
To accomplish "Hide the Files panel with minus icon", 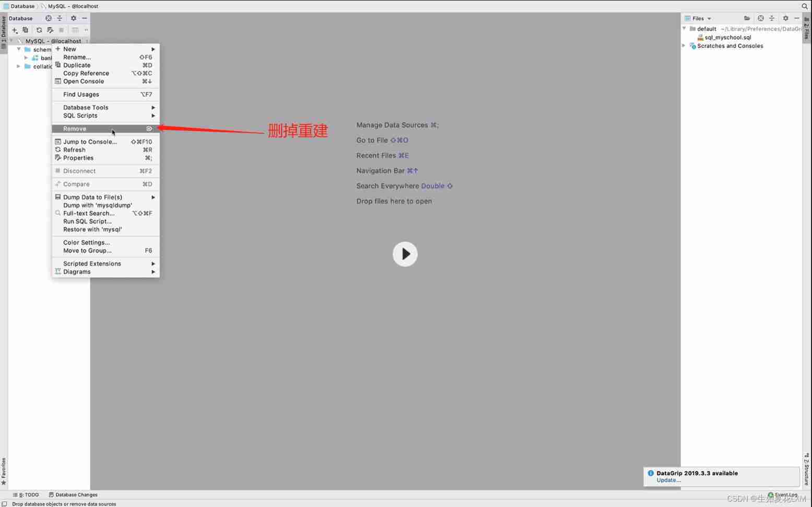I will point(797,18).
